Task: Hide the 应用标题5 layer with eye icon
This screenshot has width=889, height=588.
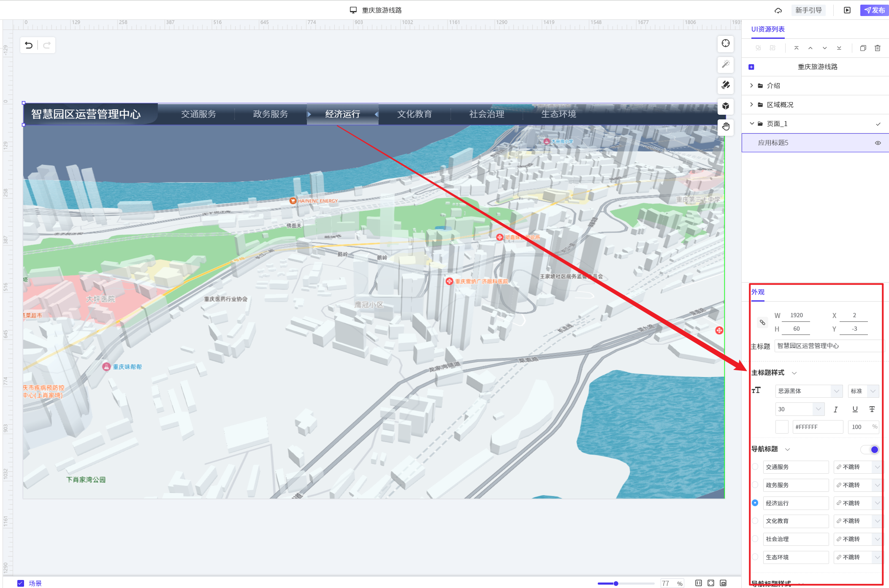Action: click(x=878, y=143)
